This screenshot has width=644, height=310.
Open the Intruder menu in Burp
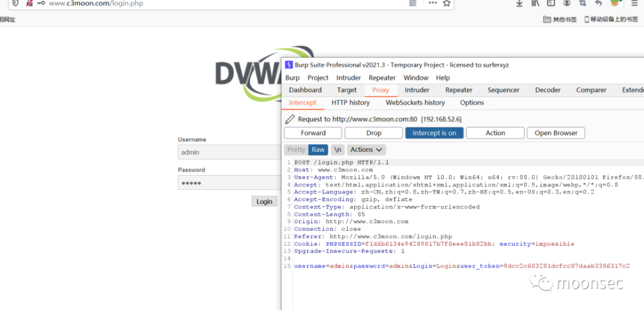point(348,78)
